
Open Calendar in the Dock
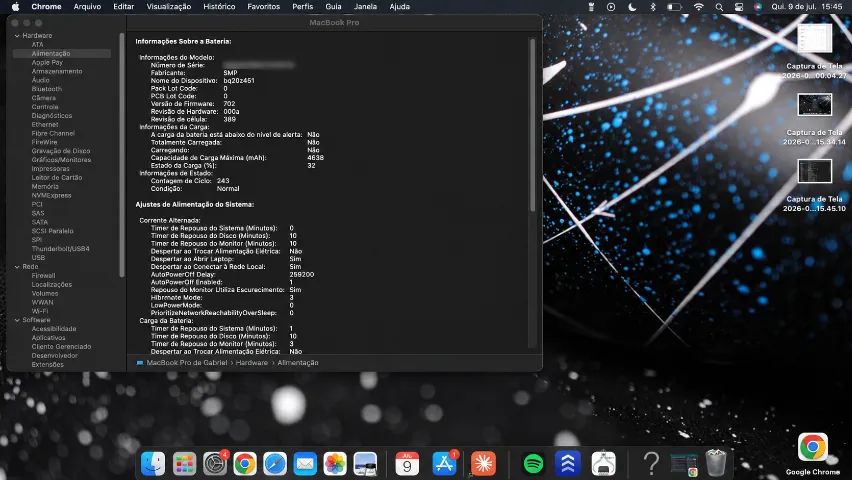[407, 464]
